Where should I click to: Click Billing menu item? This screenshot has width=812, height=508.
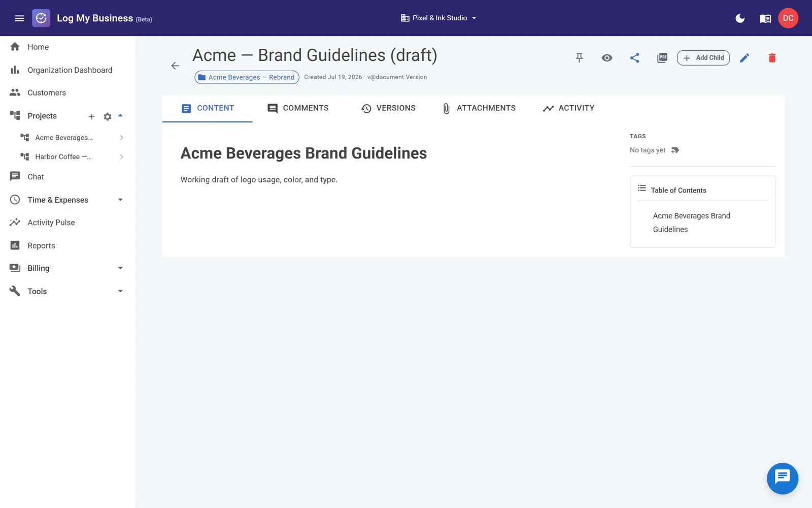point(39,268)
